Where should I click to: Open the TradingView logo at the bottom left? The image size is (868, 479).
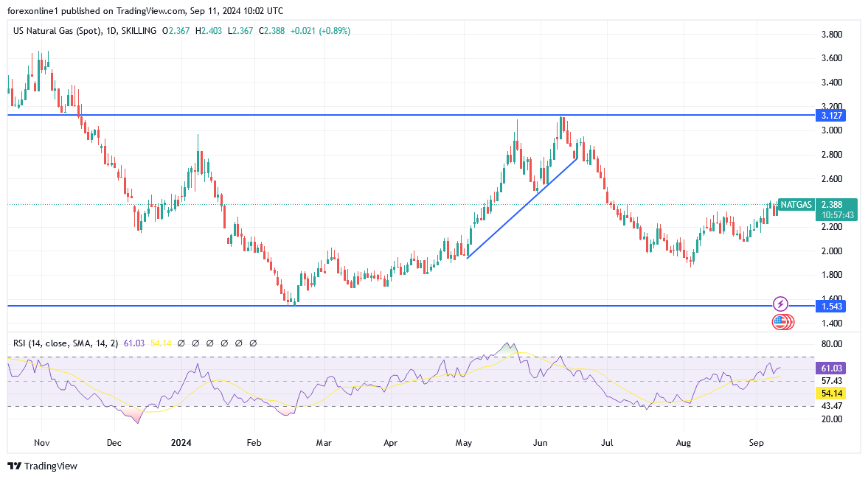pyautogui.click(x=43, y=466)
